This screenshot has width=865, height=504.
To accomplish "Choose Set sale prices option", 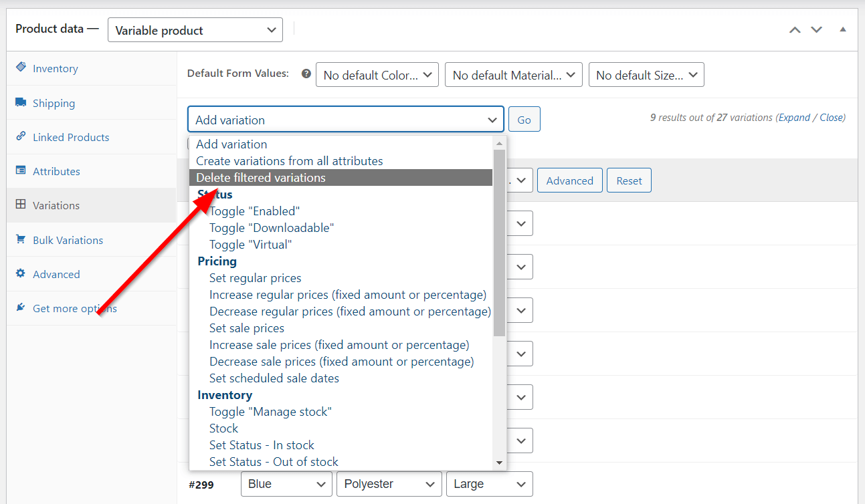I will [341, 328].
